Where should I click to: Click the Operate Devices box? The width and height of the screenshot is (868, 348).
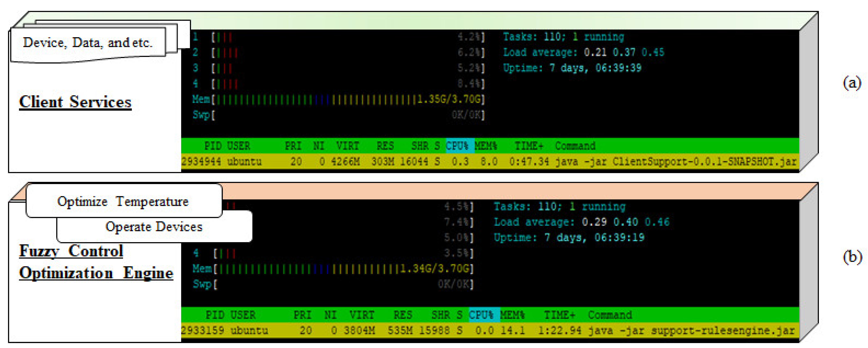point(154,227)
